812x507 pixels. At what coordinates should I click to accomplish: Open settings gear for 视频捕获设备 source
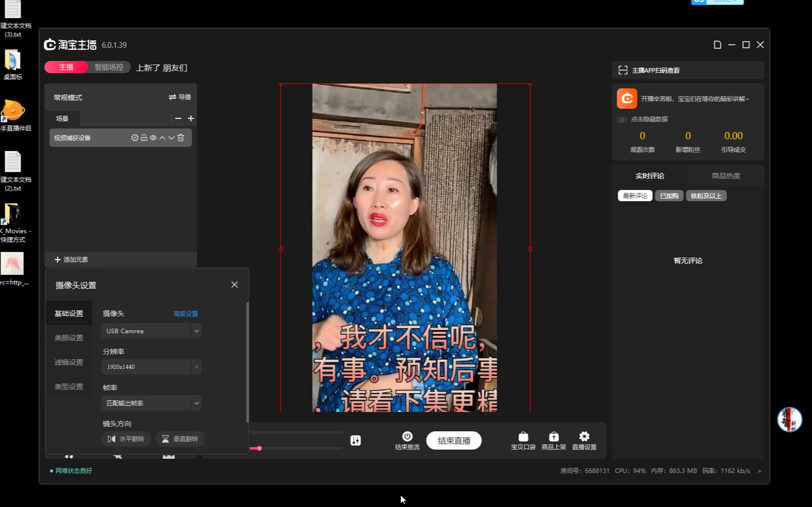tap(134, 138)
